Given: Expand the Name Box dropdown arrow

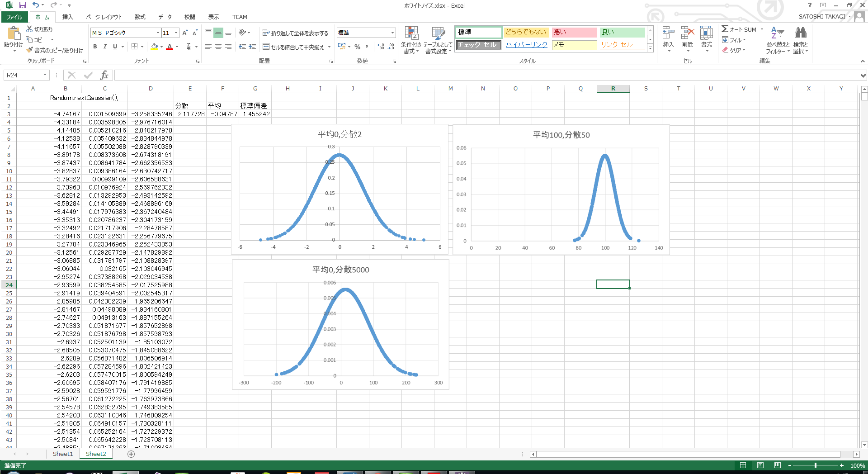Looking at the screenshot, I should (x=45, y=75).
